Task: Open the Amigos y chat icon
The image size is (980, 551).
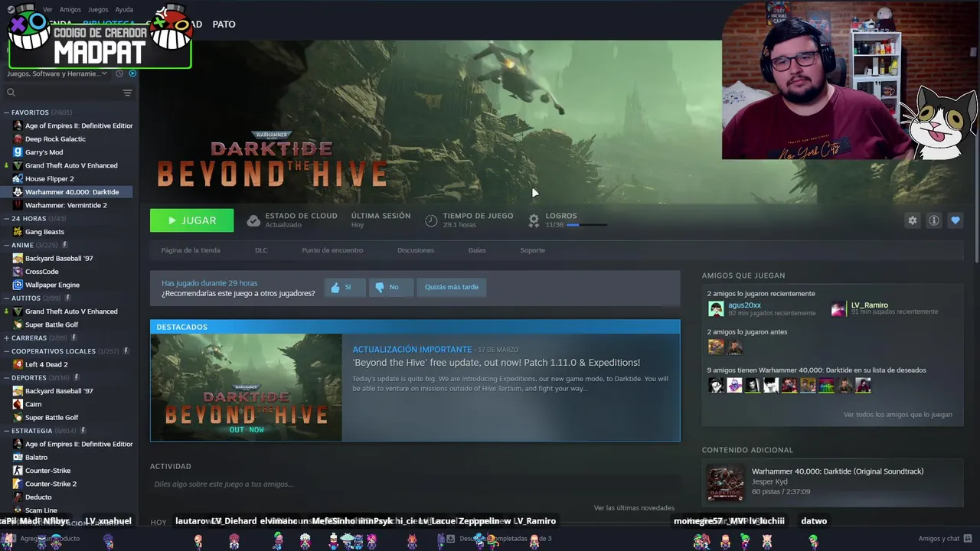Action: pos(968,539)
